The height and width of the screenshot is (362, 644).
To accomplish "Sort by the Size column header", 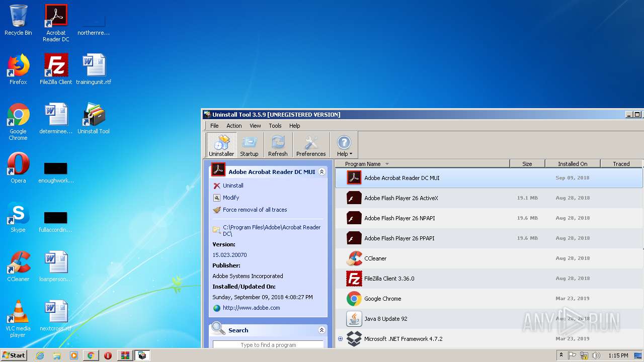I will click(x=527, y=164).
